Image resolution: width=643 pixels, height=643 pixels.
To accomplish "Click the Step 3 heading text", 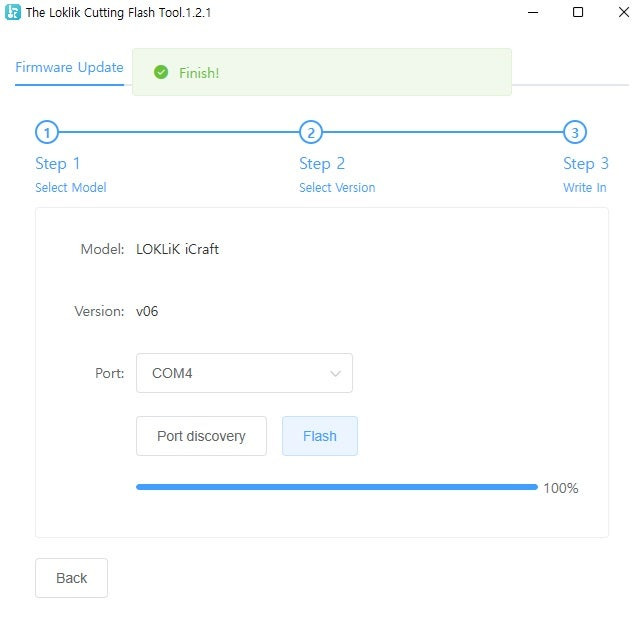I will [x=586, y=164].
